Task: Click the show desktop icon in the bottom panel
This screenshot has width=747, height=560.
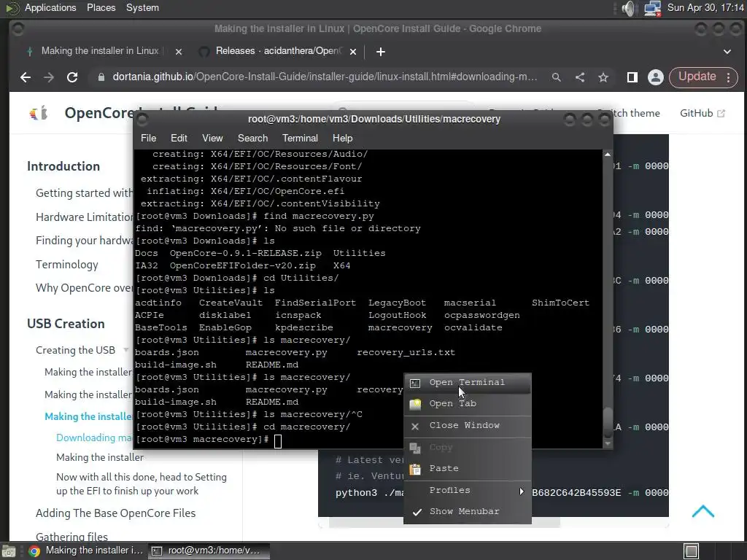Action: click(x=9, y=551)
